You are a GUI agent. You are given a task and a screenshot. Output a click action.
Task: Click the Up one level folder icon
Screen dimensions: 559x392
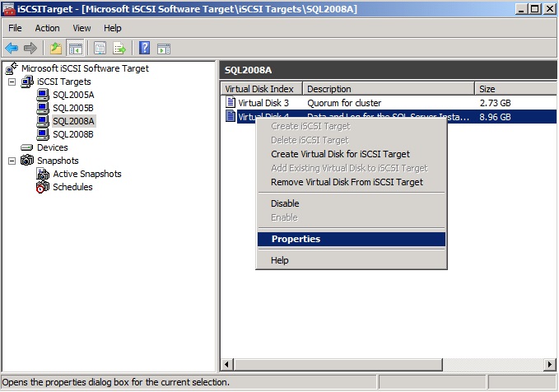point(56,48)
